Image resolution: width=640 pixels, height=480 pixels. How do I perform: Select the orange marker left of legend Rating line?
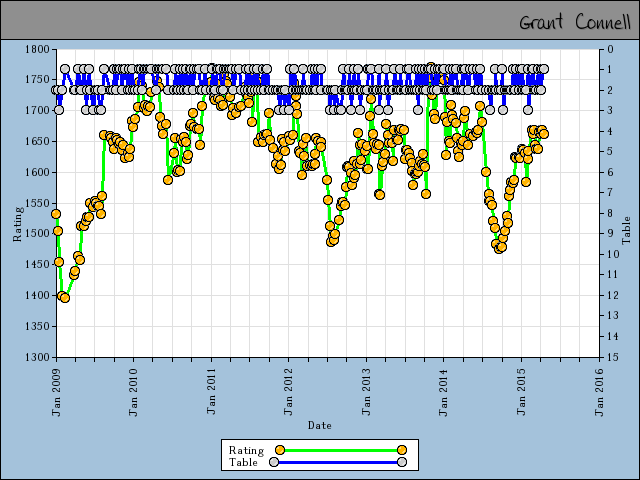coord(280,450)
